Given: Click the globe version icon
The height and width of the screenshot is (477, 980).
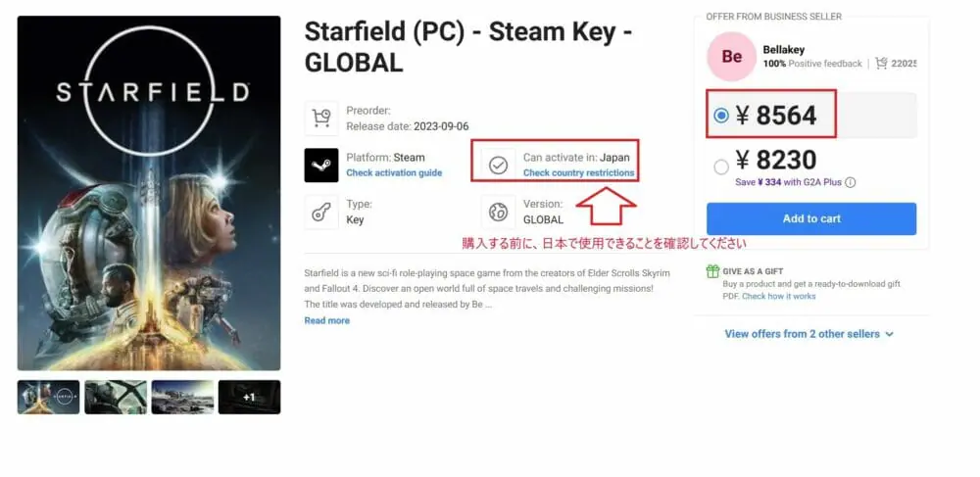Looking at the screenshot, I should point(498,213).
